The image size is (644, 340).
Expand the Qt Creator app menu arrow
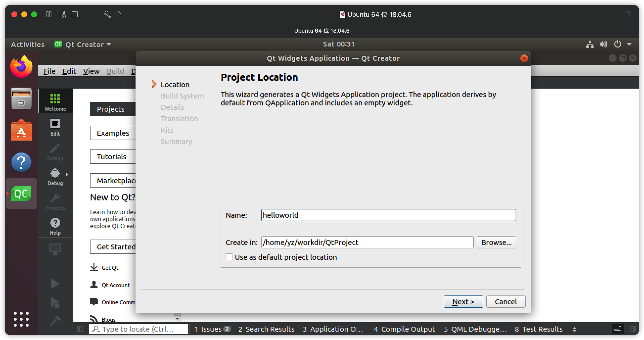coord(109,44)
